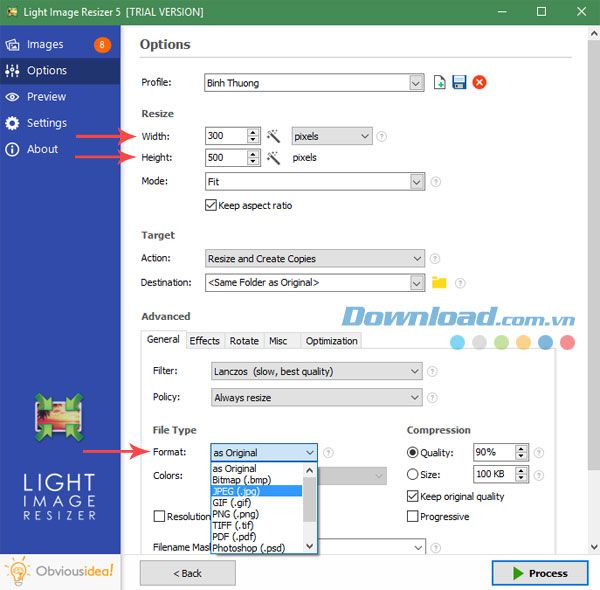Expand the Destination dropdown
The image size is (600, 590).
click(417, 283)
